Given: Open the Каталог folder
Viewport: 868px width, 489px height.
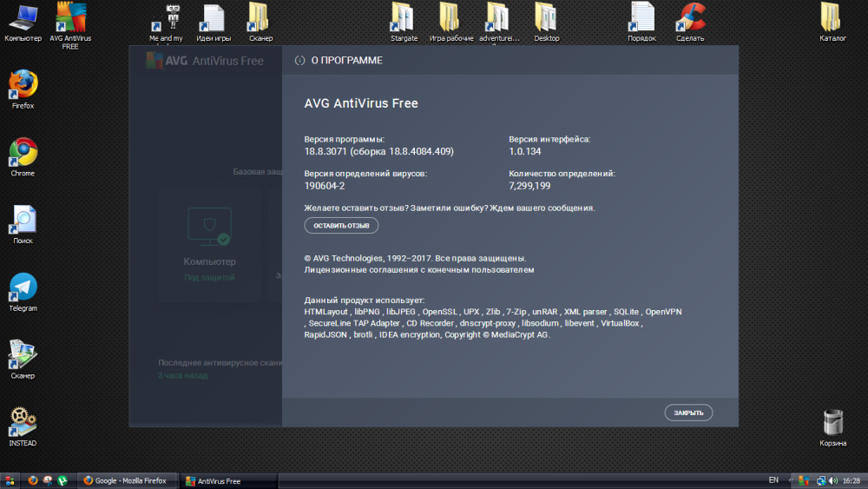Looking at the screenshot, I should coord(832,23).
